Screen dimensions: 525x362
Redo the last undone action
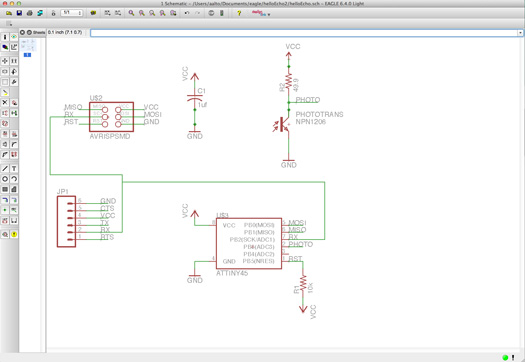coord(197,13)
